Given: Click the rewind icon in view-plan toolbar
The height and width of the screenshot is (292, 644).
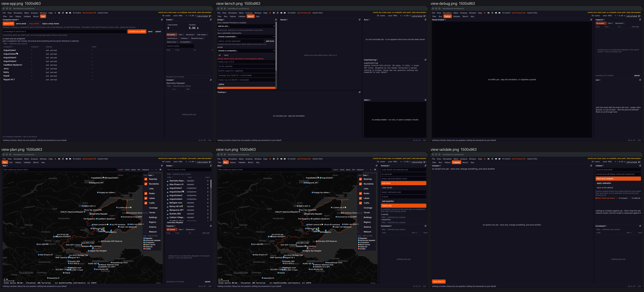Looking at the screenshot, I should point(66,159).
